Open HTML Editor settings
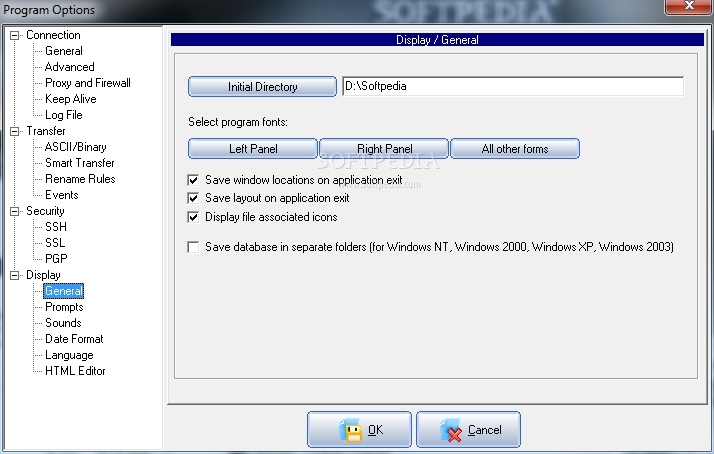This screenshot has width=714, height=454. [75, 371]
